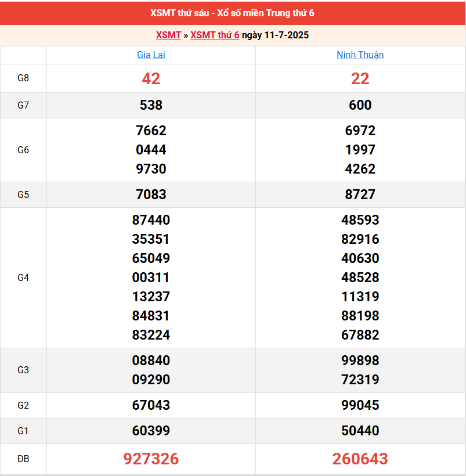Click the G4 row label

tap(23, 277)
